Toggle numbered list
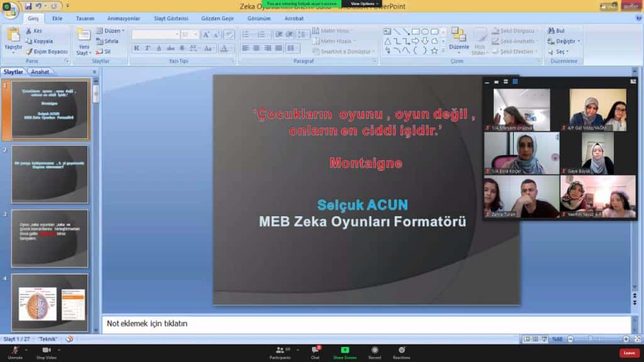Screen dimensions: 644x362 [262, 35]
